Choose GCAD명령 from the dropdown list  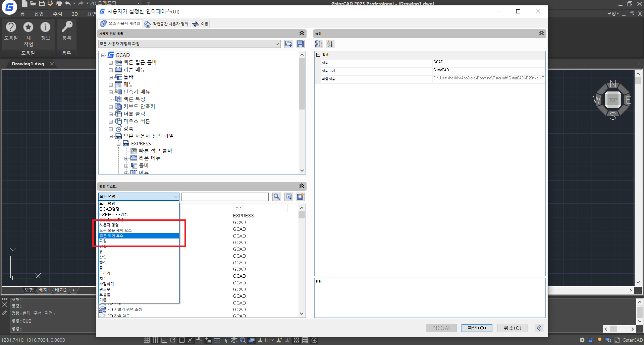[139, 209]
